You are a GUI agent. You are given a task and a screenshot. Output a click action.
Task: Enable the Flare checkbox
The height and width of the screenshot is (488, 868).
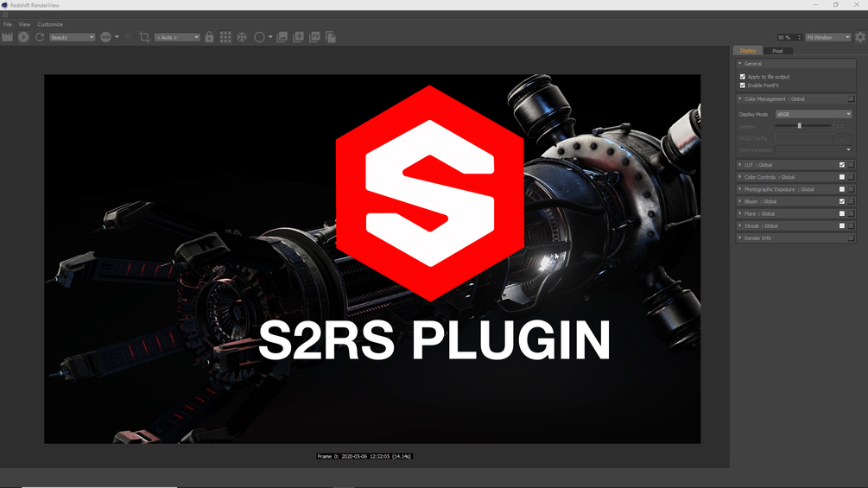842,213
